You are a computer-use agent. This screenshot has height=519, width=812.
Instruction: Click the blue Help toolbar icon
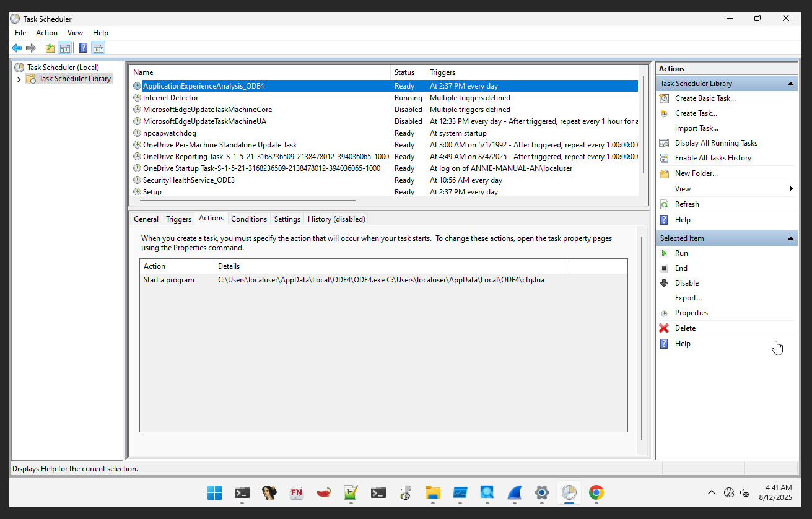[83, 48]
